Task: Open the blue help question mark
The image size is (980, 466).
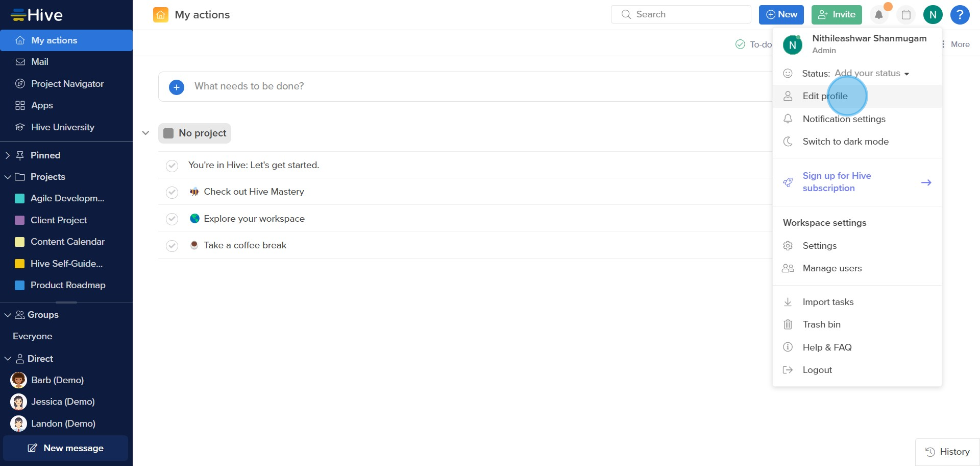Action: click(960, 15)
